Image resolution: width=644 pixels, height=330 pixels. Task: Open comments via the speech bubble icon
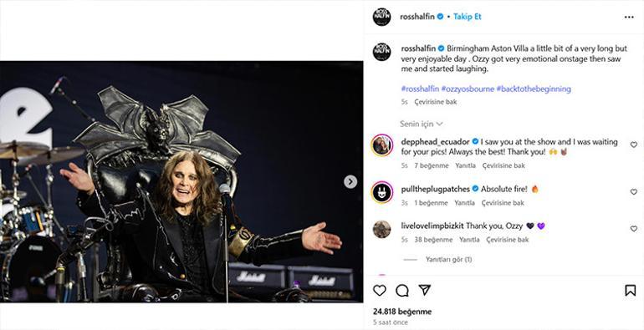402,291
